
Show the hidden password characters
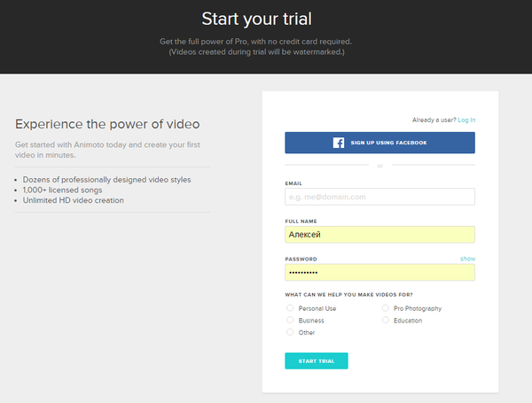click(x=467, y=259)
